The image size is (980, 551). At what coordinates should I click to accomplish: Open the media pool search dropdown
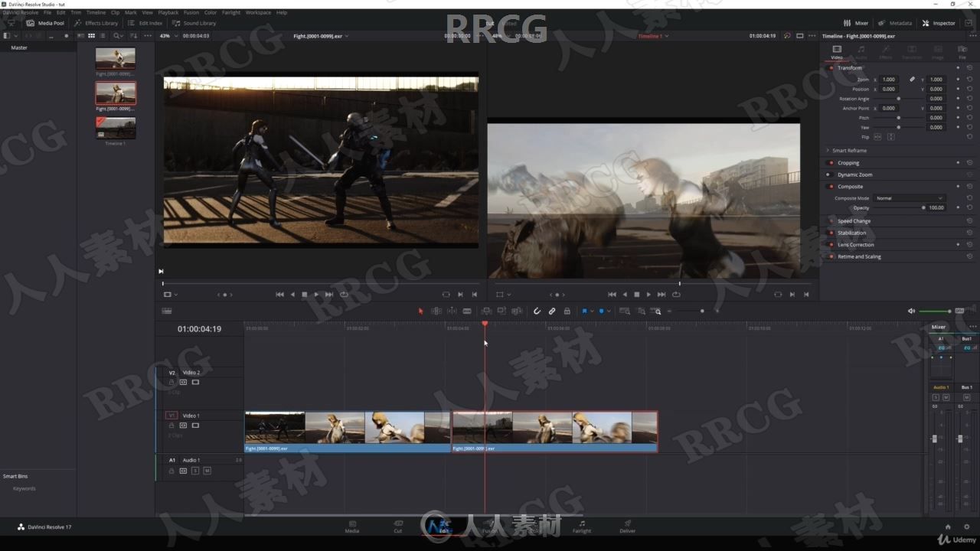click(119, 36)
